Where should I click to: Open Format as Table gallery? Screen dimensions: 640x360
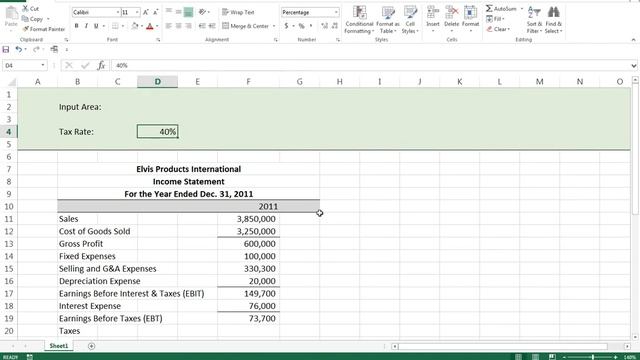click(388, 20)
